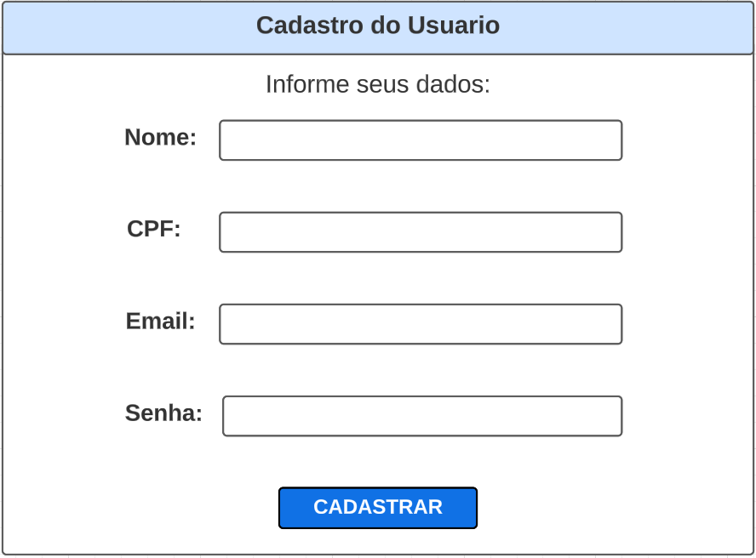Click the space between Email and Senha fields

pyautogui.click(x=378, y=369)
